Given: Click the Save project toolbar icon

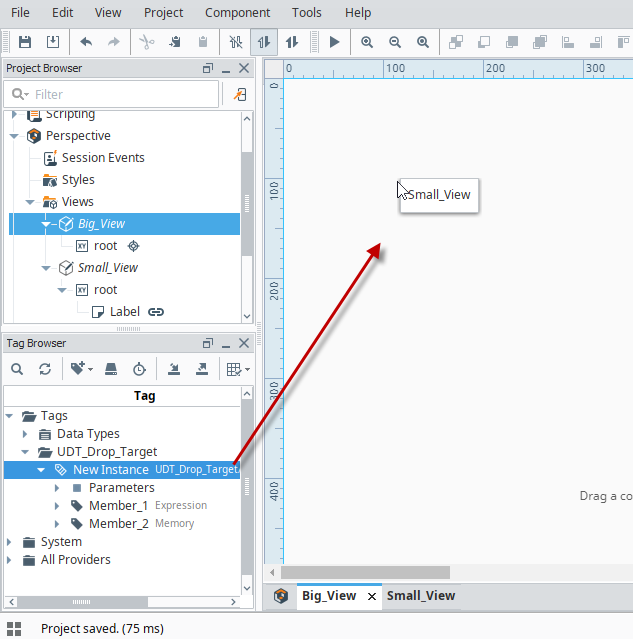Looking at the screenshot, I should [x=25, y=42].
